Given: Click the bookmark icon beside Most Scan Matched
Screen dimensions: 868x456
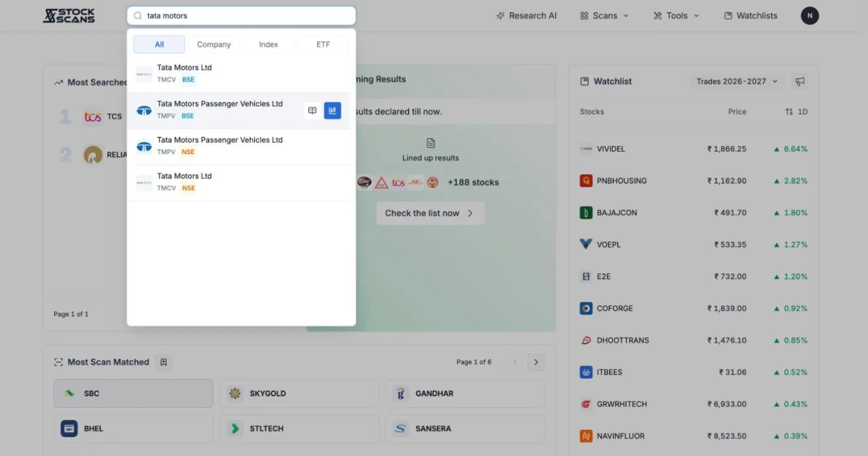Looking at the screenshot, I should tap(163, 362).
